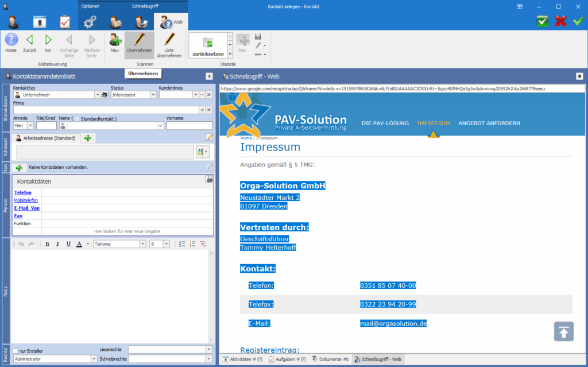
Task: Switch to the Aufgaben bottom tab
Action: [x=287, y=359]
